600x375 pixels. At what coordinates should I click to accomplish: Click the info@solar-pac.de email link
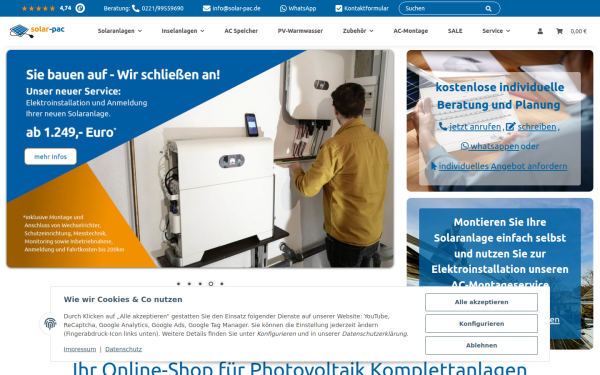pos(236,8)
